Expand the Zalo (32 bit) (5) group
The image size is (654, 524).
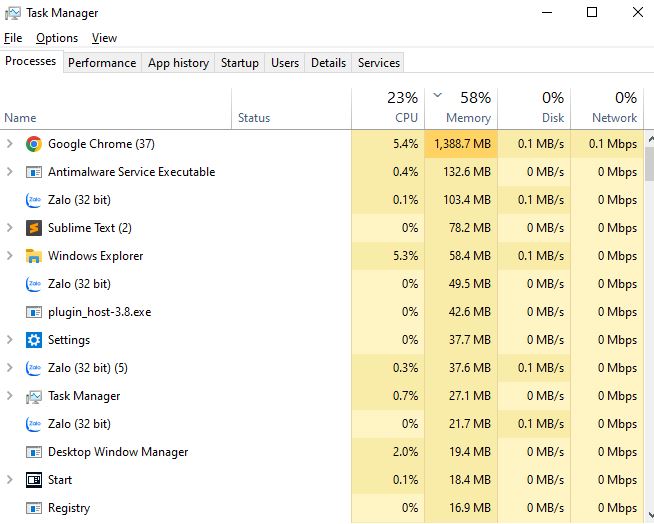point(10,368)
